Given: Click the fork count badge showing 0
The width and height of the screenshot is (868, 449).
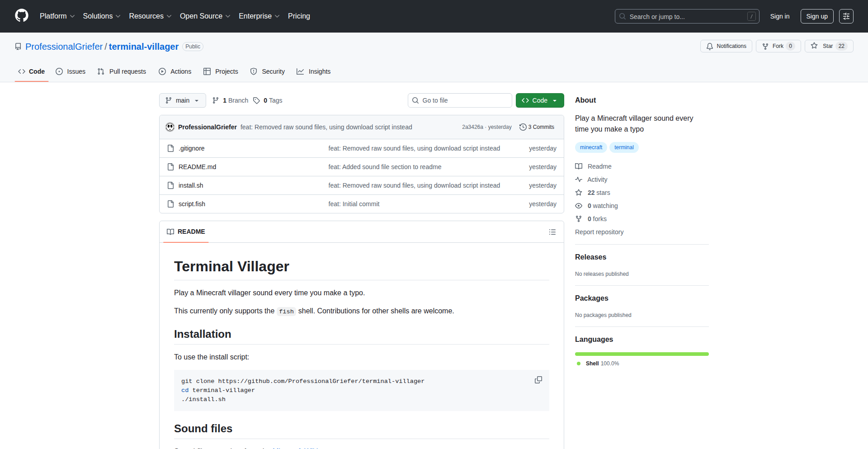Looking at the screenshot, I should pyautogui.click(x=790, y=46).
